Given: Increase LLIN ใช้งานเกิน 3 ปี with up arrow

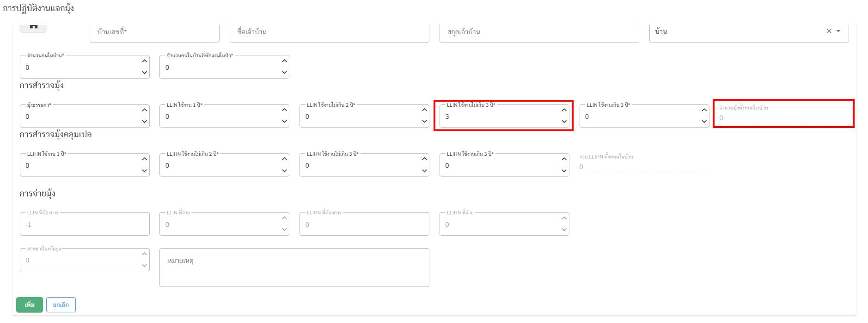Looking at the screenshot, I should 704,110.
